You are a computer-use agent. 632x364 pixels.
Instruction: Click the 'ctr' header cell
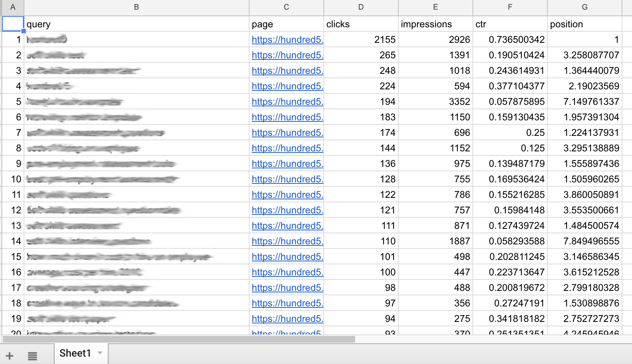tap(510, 24)
